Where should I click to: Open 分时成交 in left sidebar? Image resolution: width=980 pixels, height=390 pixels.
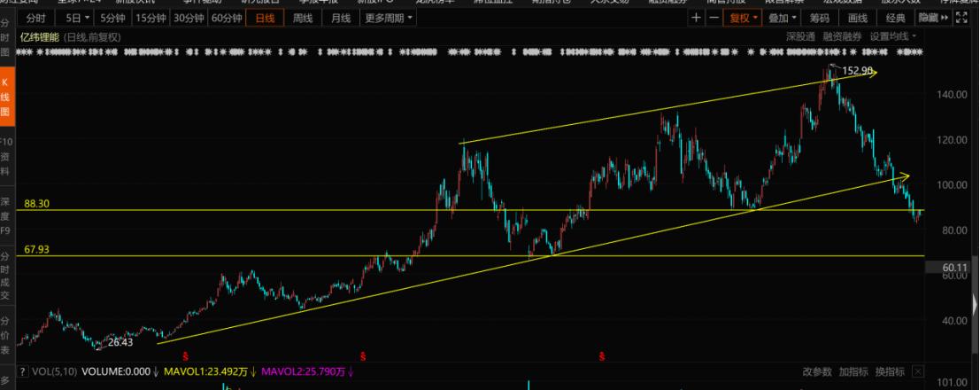point(5,276)
